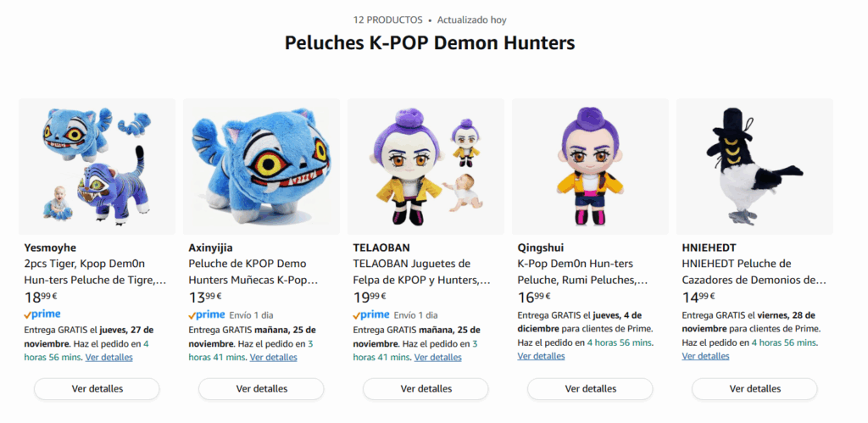Click Ver detalles button for Qingshui
This screenshot has width=868, height=423.
(x=590, y=389)
